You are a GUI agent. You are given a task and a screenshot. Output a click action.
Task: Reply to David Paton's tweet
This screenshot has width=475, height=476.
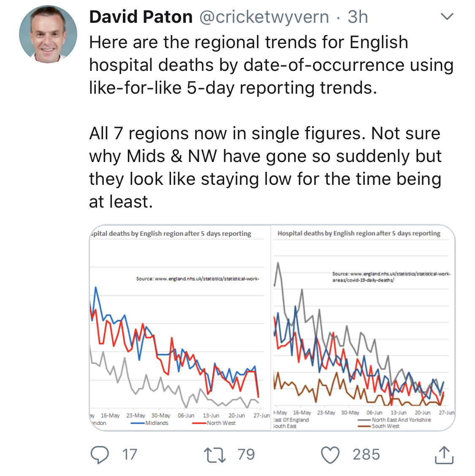click(x=100, y=454)
